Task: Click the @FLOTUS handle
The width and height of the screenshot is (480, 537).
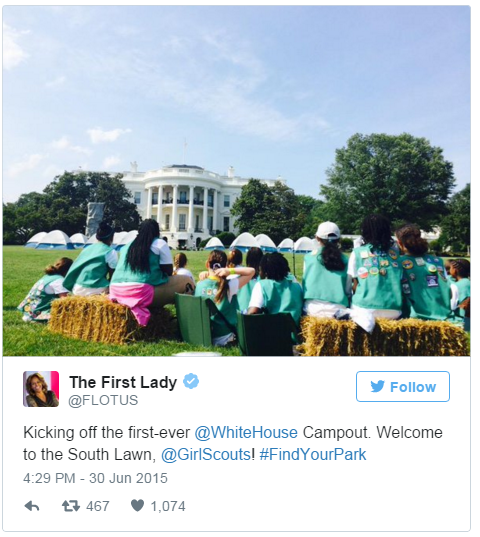Action: point(103,400)
